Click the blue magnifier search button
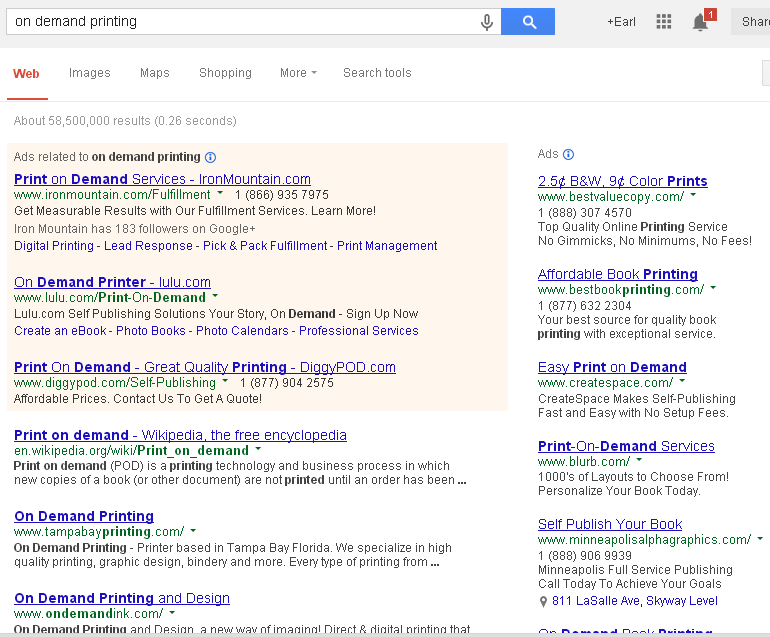 point(528,22)
